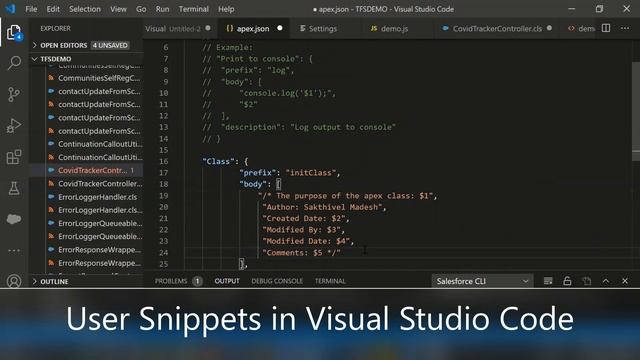
Task: Open the Go menu
Action: [x=141, y=9]
